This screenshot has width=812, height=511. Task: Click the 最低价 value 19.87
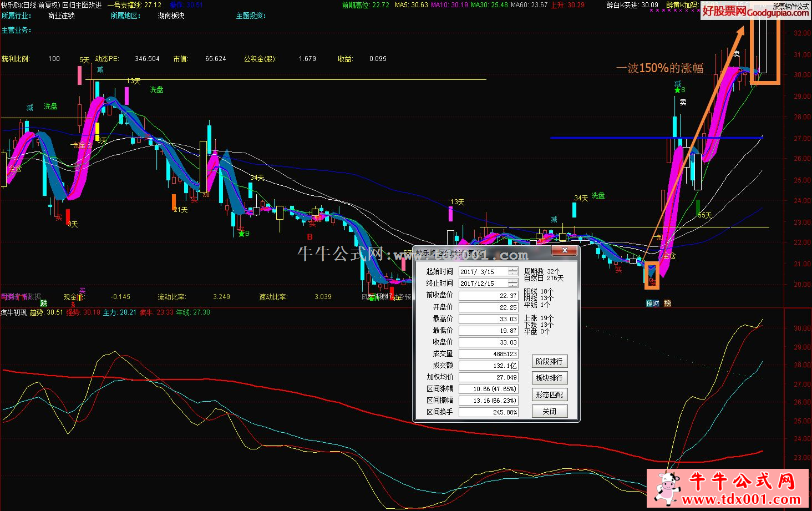489,331
